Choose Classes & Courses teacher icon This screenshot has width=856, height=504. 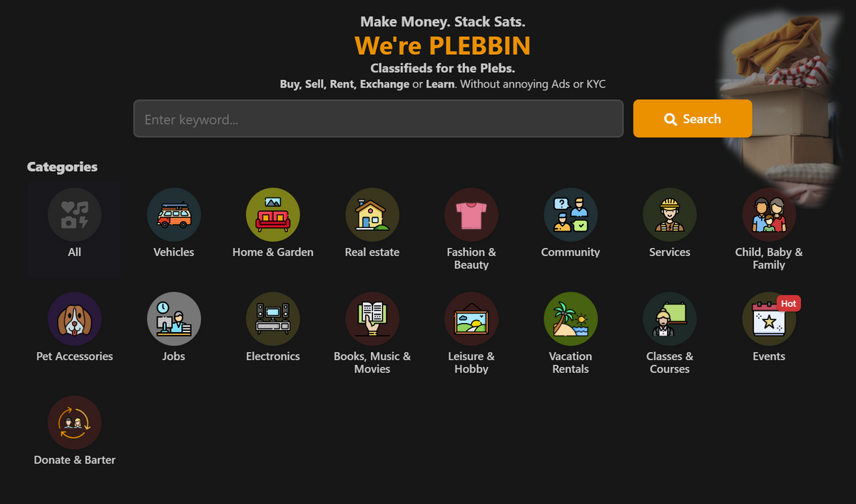[669, 319]
